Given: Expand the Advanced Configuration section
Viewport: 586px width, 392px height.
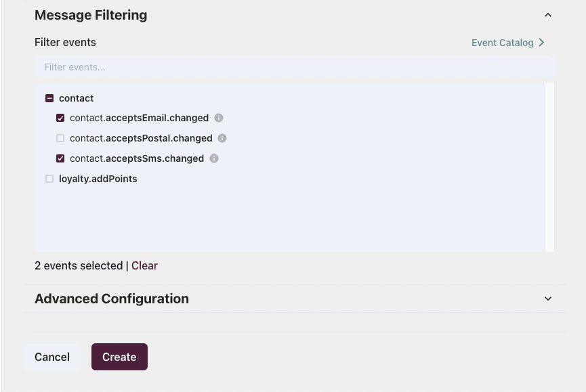Looking at the screenshot, I should pyautogui.click(x=111, y=299).
